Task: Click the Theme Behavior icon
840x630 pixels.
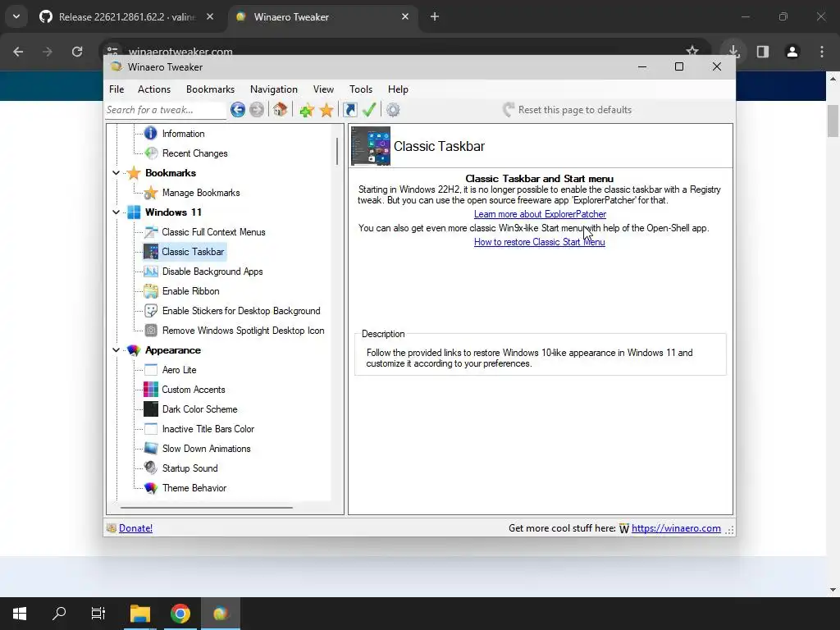Action: coord(151,488)
